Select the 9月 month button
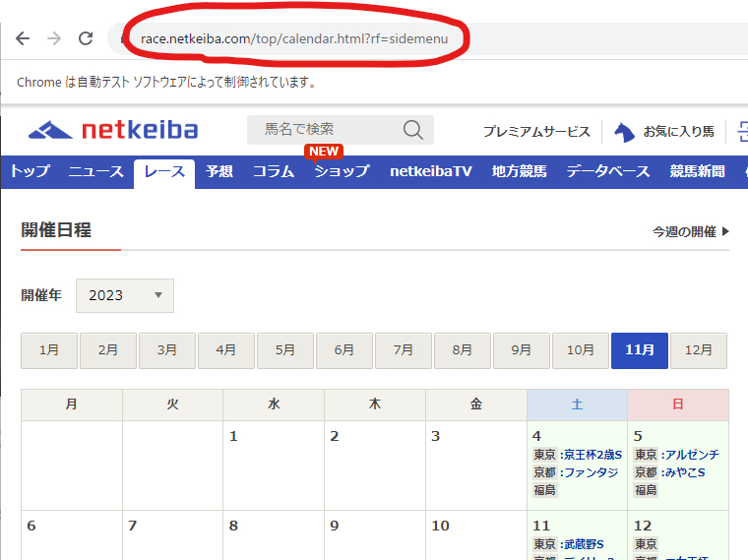748x560 pixels. (x=522, y=350)
